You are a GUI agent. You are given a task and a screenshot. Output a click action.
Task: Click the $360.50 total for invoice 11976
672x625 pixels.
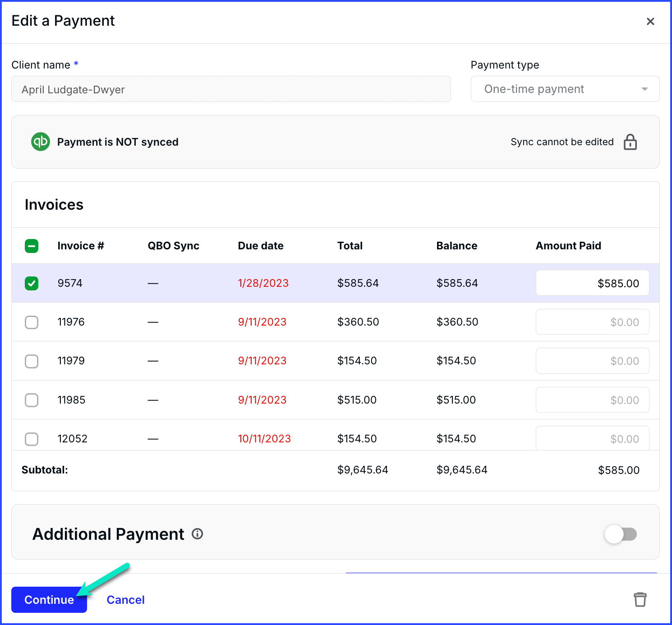358,322
